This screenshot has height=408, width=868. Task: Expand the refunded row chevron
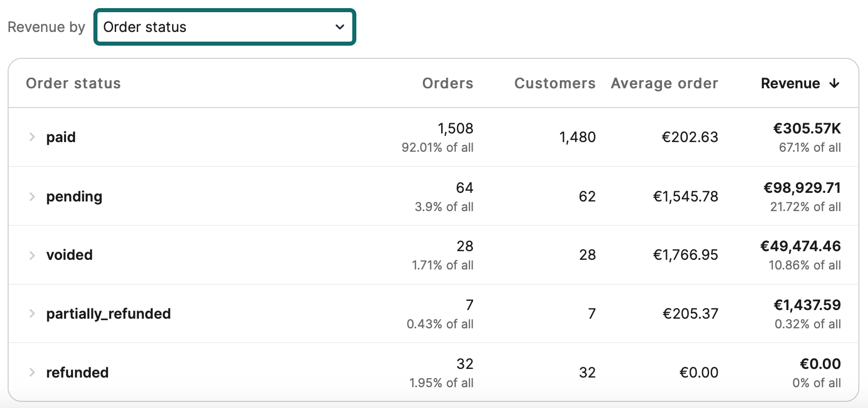pos(32,372)
